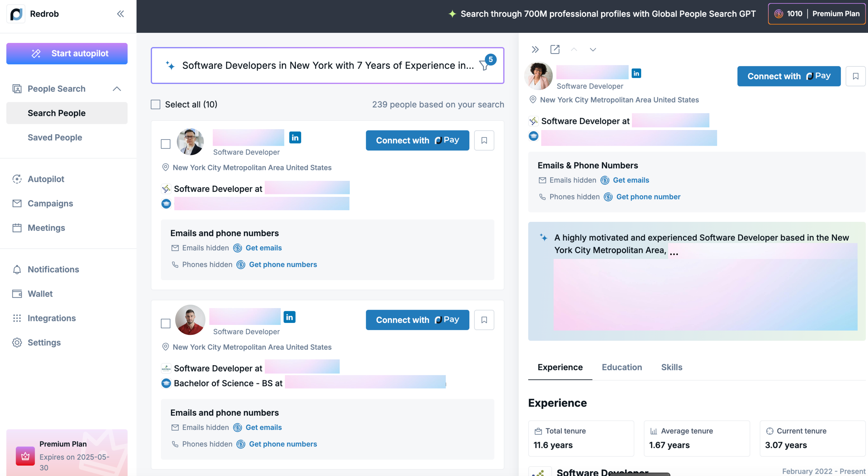
Task: Open the search filter funnel icon
Action: click(484, 65)
